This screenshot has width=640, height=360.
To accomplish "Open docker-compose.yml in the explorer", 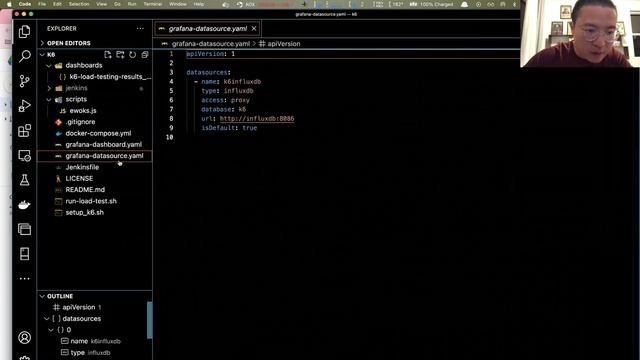I will tap(98, 133).
